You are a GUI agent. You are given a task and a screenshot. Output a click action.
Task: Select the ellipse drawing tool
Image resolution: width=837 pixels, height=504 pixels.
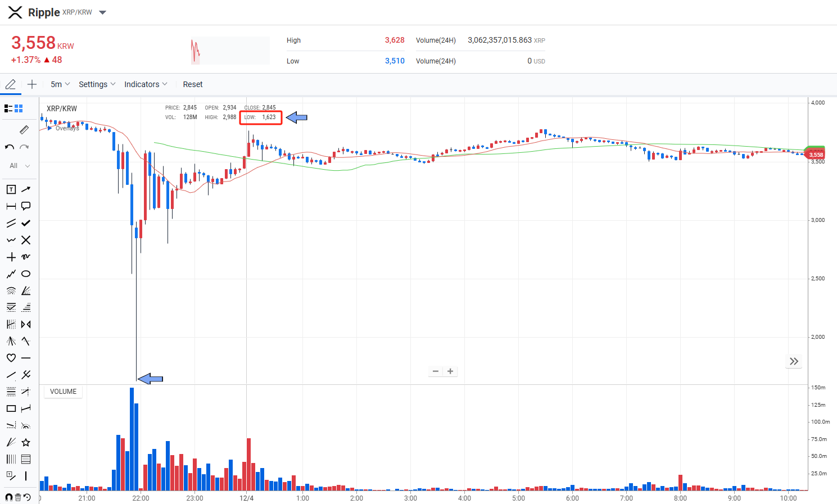click(x=26, y=274)
